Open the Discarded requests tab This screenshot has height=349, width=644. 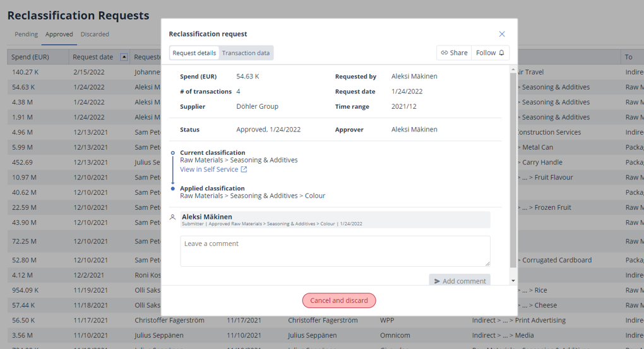[95, 34]
